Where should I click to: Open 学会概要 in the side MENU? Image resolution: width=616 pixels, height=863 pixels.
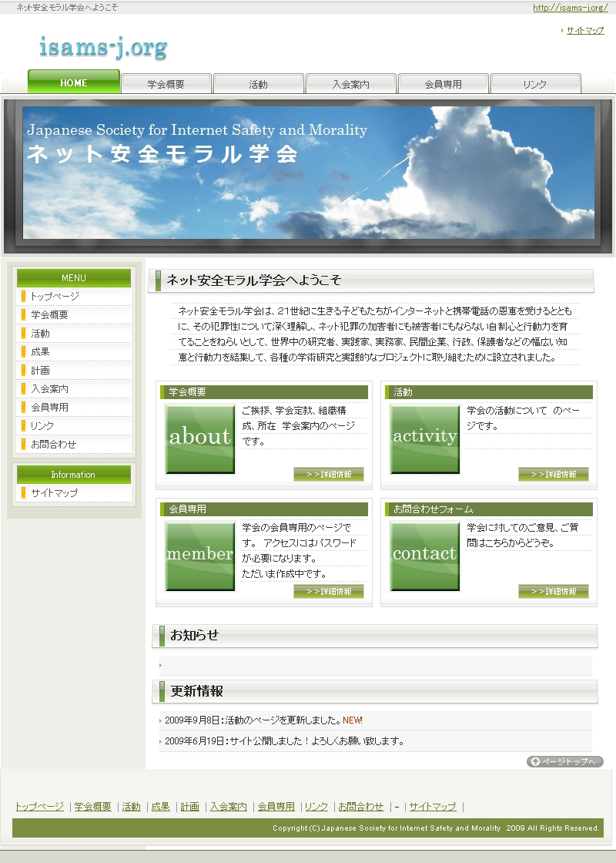pyautogui.click(x=74, y=315)
